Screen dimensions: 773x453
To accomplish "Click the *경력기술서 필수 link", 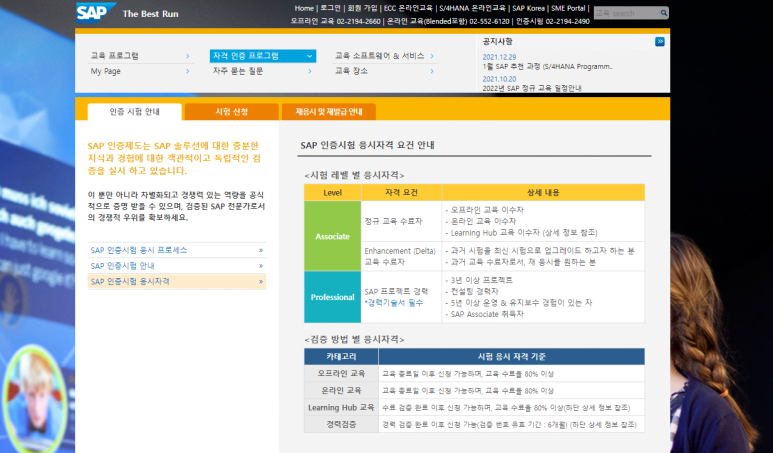I will [393, 303].
